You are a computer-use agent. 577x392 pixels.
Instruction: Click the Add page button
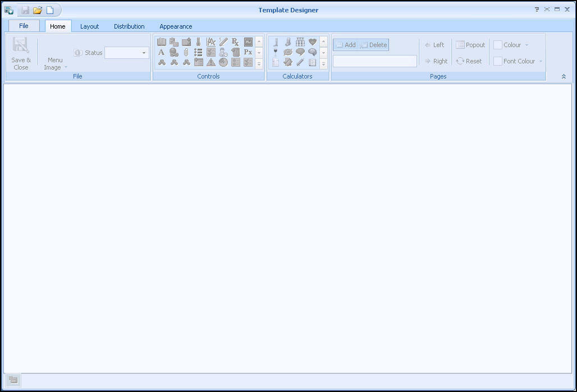pyautogui.click(x=345, y=45)
